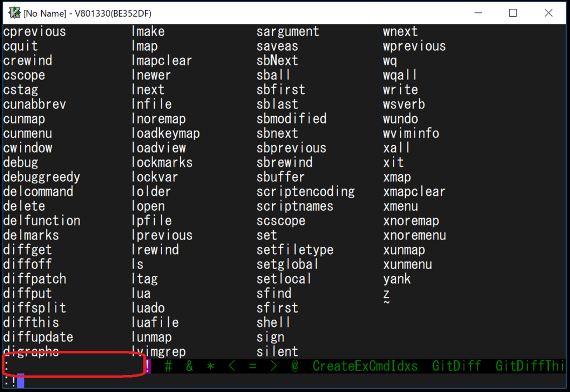Screen dimensions: 570x392
Task: Click the 'lnoremap' command text
Action: (159, 118)
